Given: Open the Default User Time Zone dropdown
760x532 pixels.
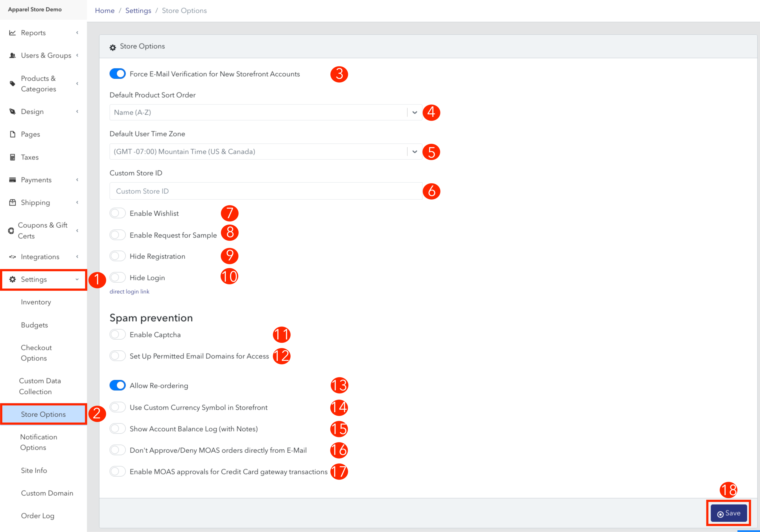Looking at the screenshot, I should (266, 151).
